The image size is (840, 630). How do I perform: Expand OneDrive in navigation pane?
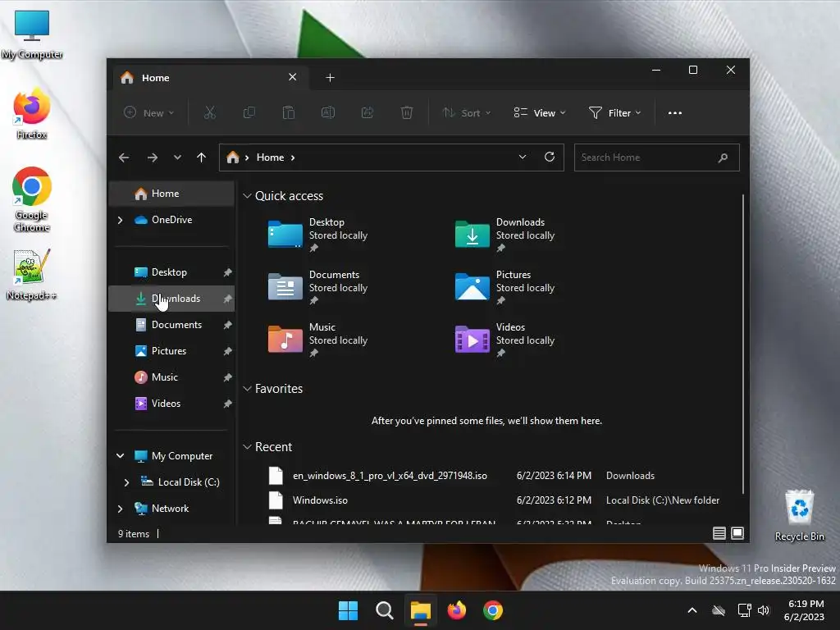pos(120,220)
